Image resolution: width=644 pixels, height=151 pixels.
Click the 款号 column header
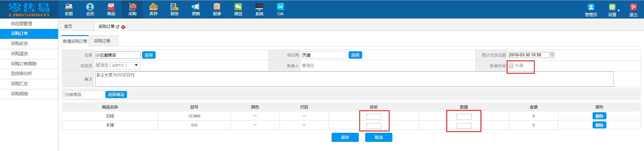pos(194,107)
